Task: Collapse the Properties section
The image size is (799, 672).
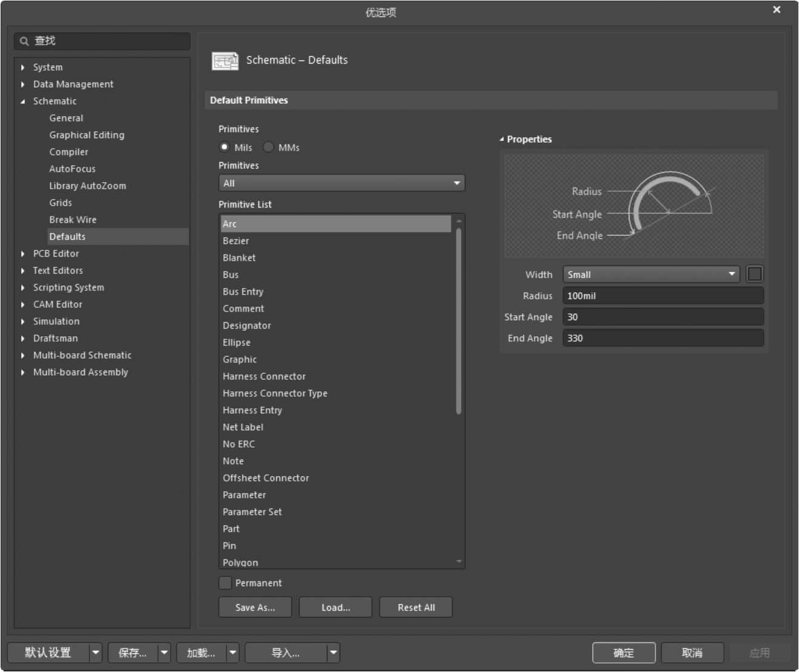Action: tap(502, 139)
